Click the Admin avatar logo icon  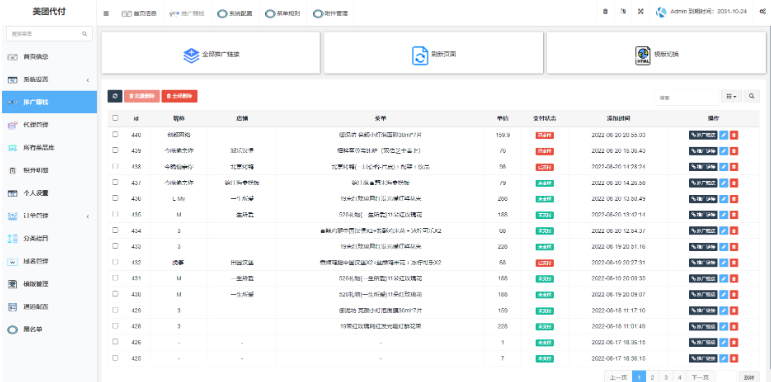pos(661,12)
